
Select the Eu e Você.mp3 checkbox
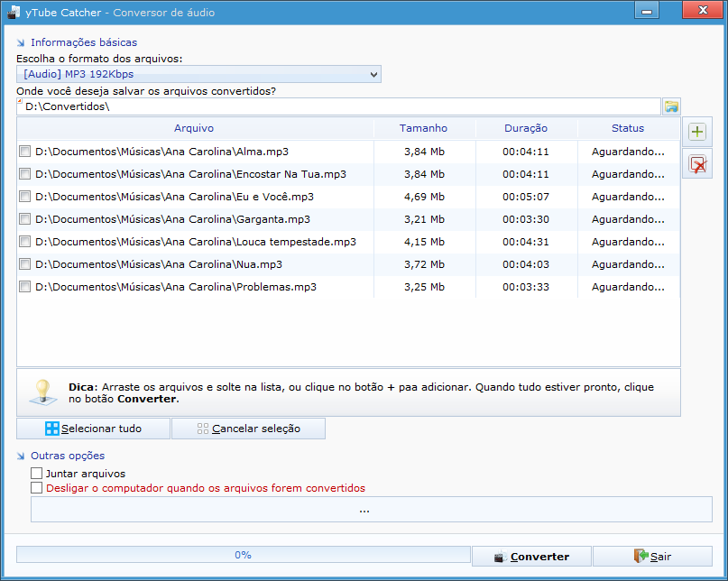[24, 197]
